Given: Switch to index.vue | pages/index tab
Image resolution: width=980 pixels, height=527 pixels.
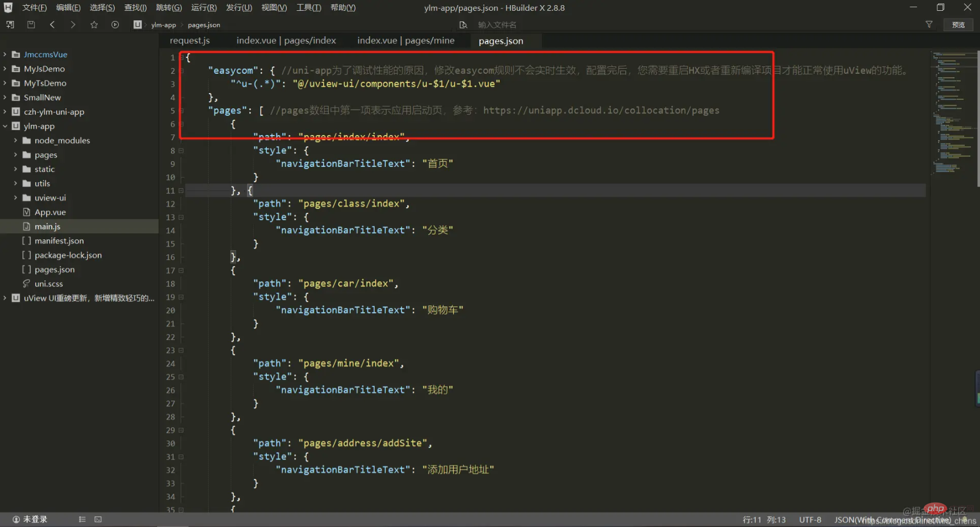Looking at the screenshot, I should pos(286,40).
